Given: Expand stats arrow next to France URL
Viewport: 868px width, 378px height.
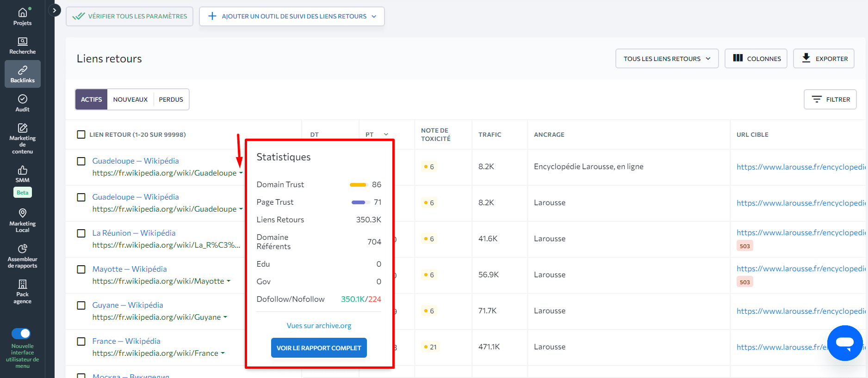Looking at the screenshot, I should [223, 354].
